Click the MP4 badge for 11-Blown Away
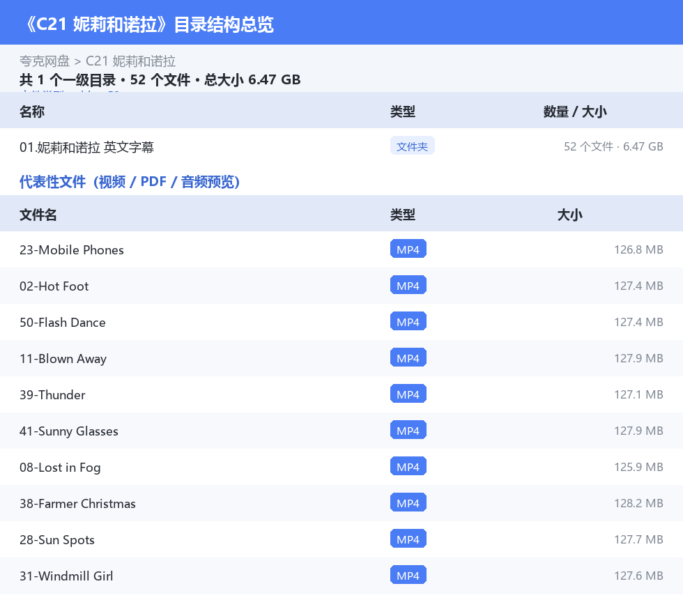 tap(408, 357)
